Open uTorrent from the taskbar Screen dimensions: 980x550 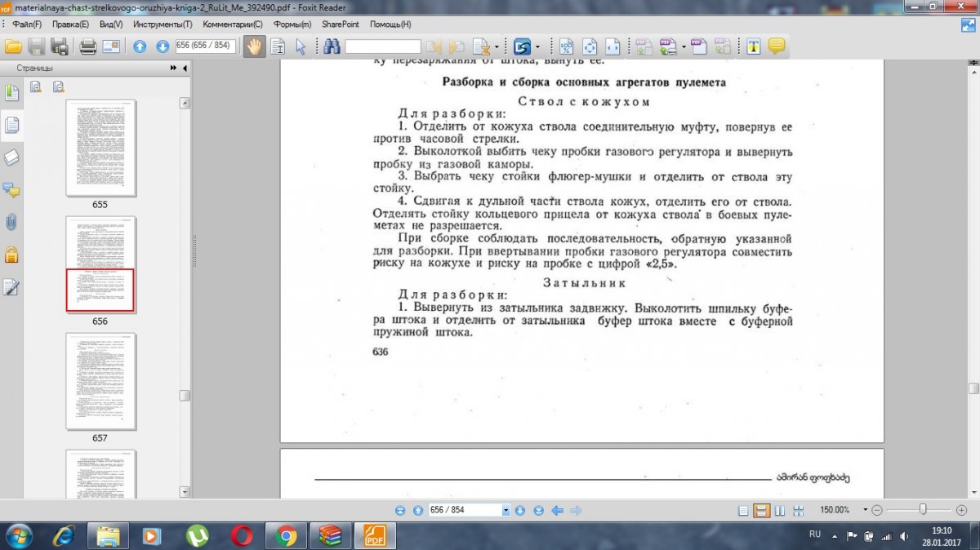tap(197, 535)
